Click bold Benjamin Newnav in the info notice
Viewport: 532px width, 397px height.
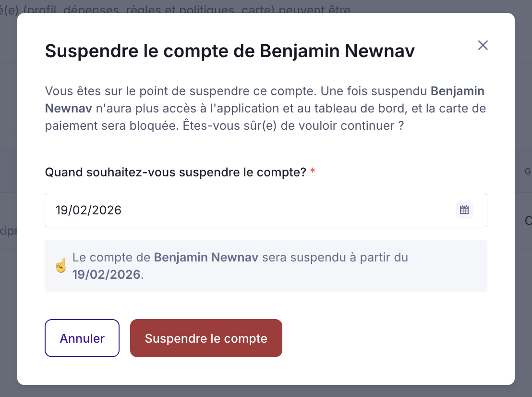pos(206,257)
